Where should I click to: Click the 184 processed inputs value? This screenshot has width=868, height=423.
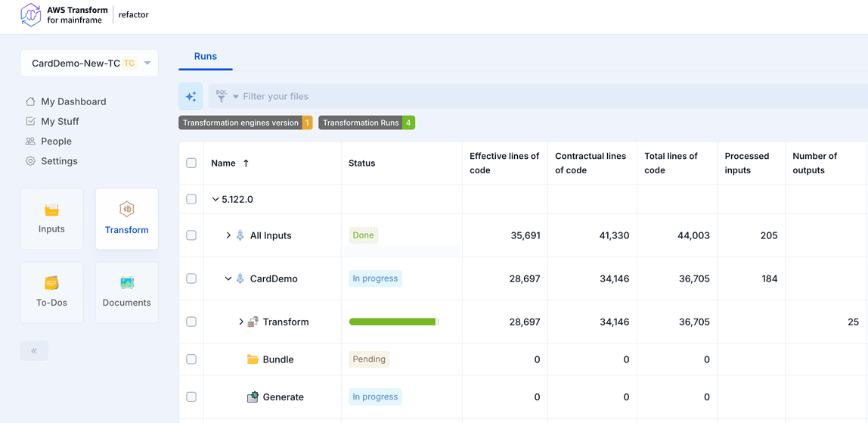tap(770, 278)
